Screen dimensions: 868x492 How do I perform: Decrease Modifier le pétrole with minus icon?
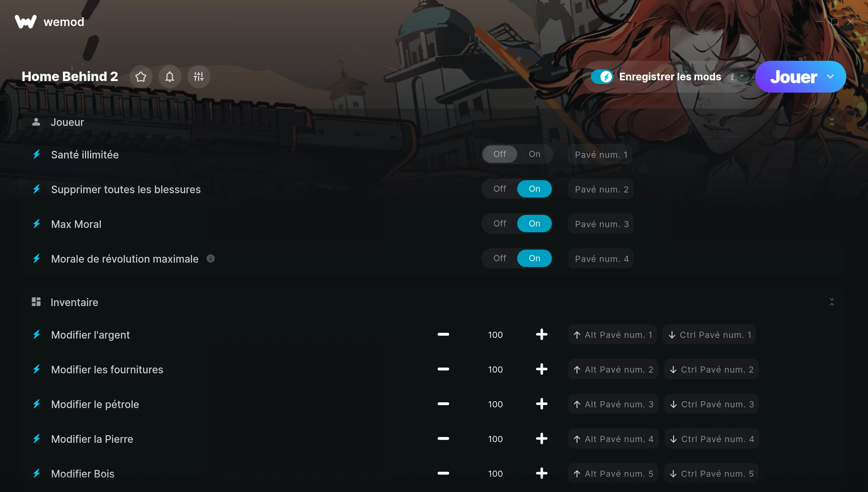[443, 404]
